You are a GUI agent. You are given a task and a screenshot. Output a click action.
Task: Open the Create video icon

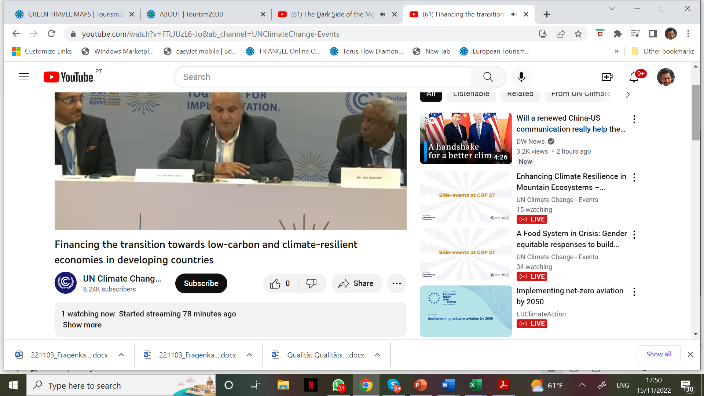[x=607, y=77]
